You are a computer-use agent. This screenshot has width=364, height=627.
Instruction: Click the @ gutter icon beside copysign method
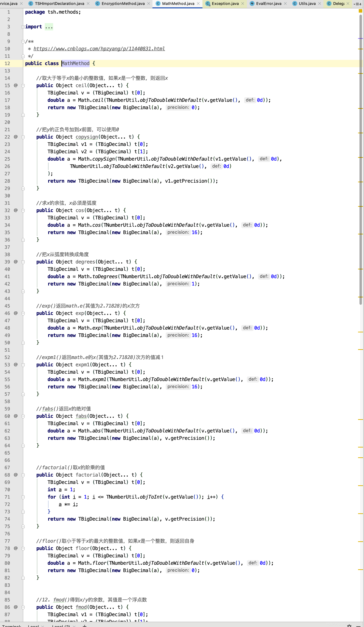click(x=16, y=137)
